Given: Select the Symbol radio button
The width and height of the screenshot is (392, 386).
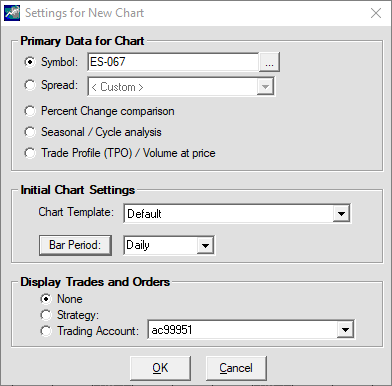Looking at the screenshot, I should pyautogui.click(x=30, y=62).
